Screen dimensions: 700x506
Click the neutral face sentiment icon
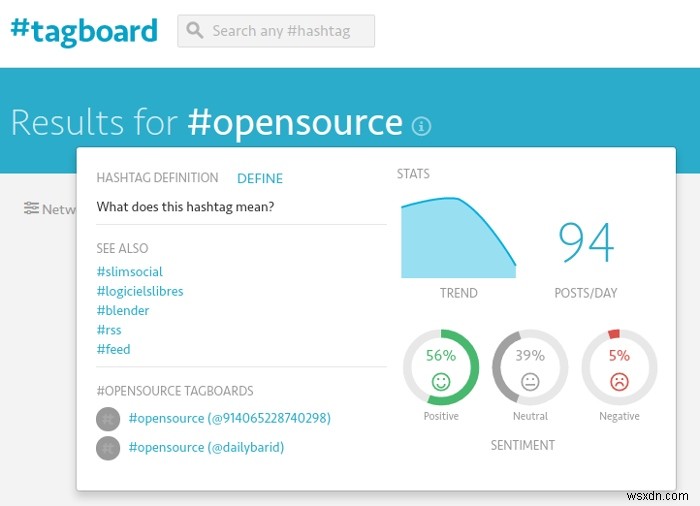click(530, 381)
